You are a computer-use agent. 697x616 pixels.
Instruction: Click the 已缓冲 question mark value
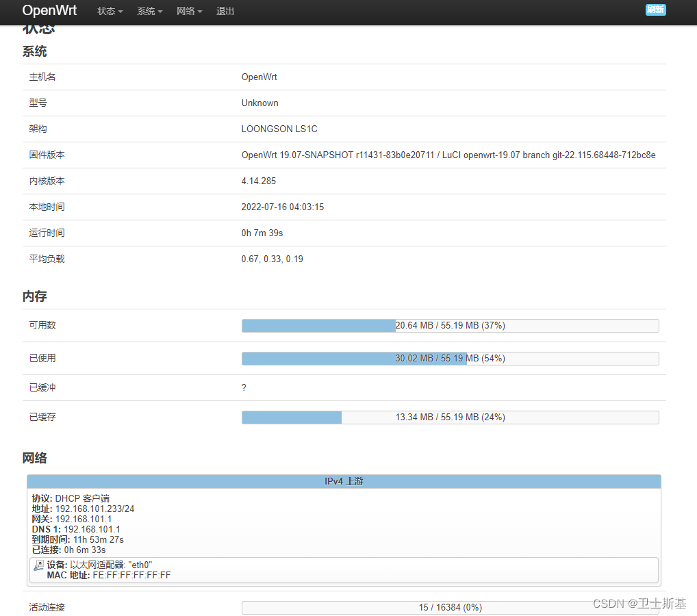coord(244,388)
